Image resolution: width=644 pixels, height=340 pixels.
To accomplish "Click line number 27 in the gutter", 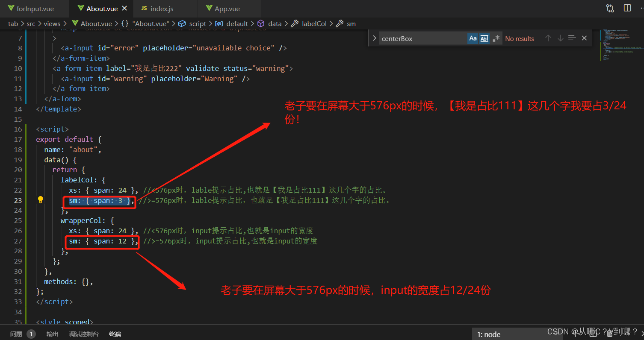I will coord(18,241).
